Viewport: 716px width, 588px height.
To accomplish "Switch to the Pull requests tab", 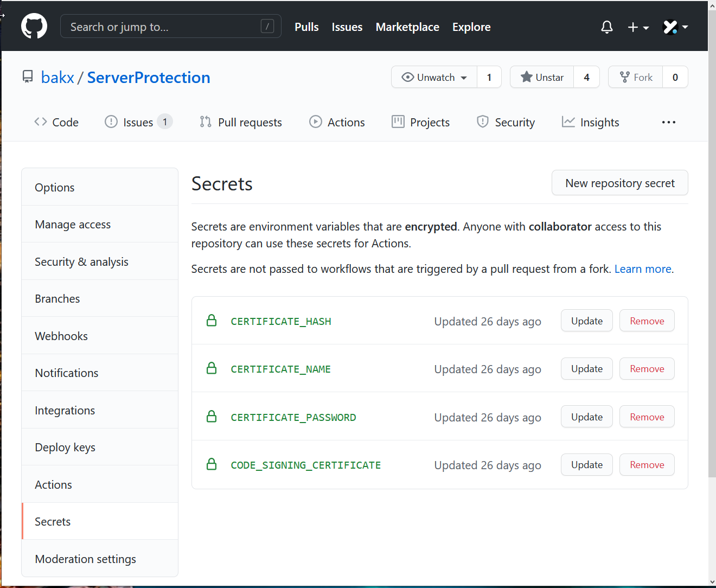I will click(241, 122).
